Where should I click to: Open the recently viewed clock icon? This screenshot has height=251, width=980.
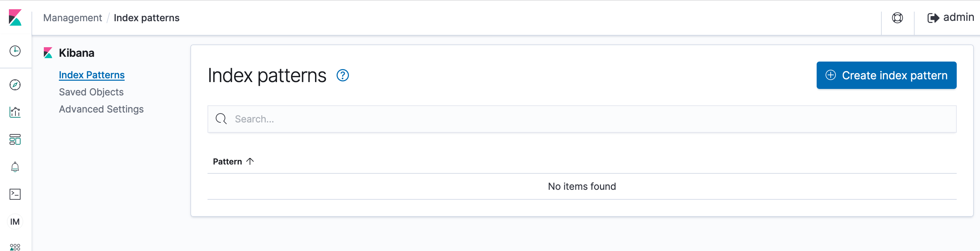(15, 51)
